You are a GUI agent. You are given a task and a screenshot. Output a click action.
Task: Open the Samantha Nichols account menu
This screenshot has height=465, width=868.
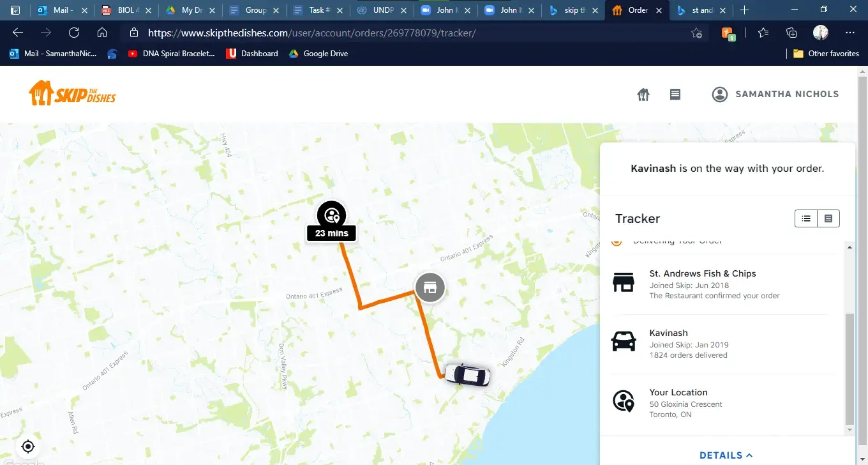(775, 95)
